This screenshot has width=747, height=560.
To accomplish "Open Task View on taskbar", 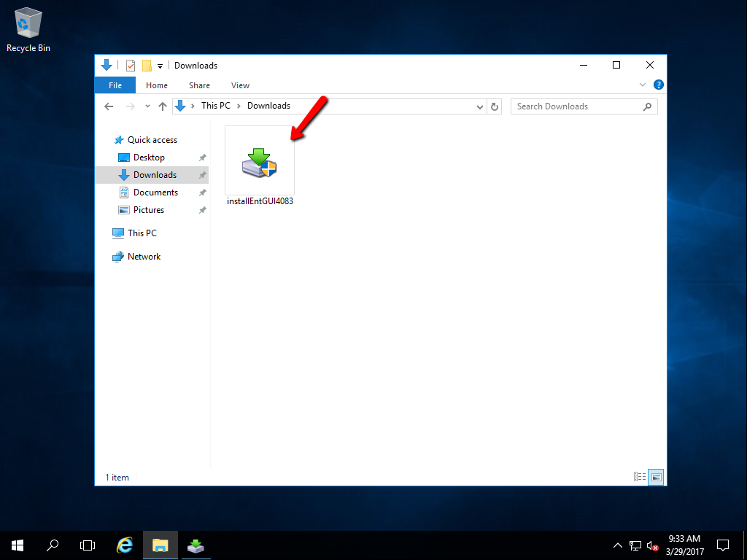I will pyautogui.click(x=88, y=545).
